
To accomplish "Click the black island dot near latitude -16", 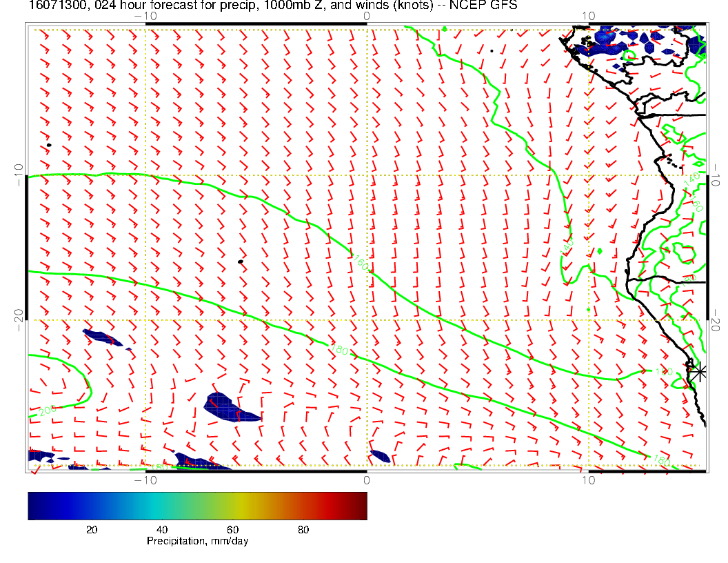I will click(241, 262).
